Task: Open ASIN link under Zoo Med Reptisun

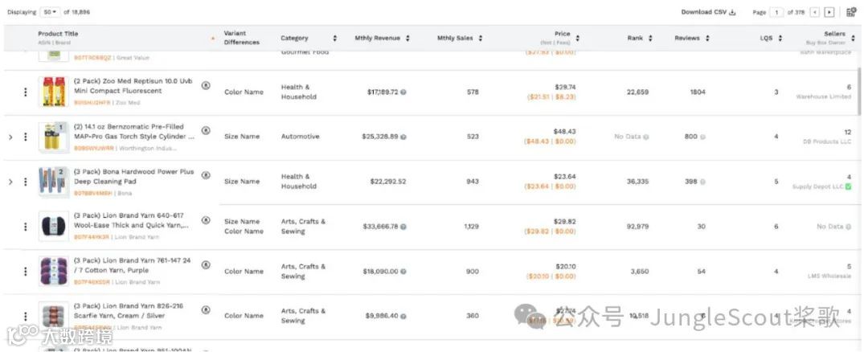Action: click(92, 103)
